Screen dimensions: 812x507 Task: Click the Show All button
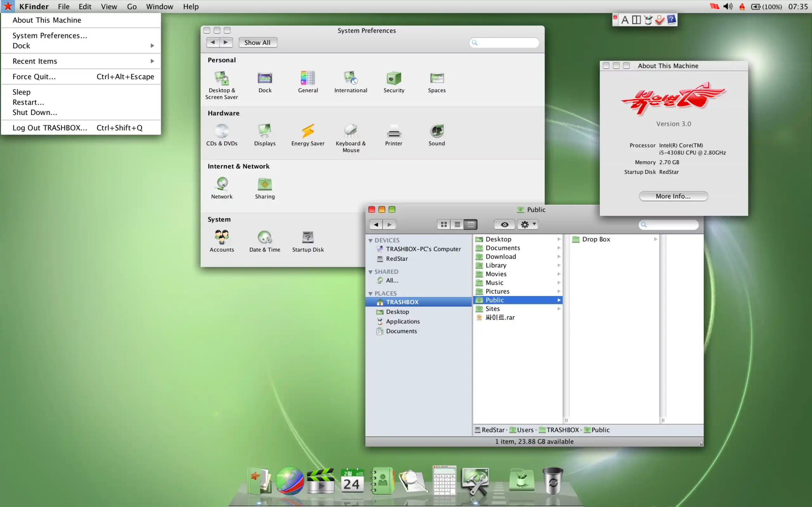pos(257,42)
